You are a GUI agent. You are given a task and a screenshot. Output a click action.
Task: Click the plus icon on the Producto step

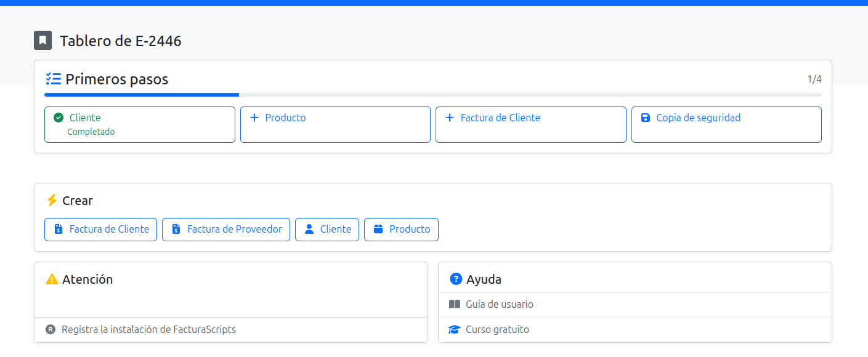point(254,118)
